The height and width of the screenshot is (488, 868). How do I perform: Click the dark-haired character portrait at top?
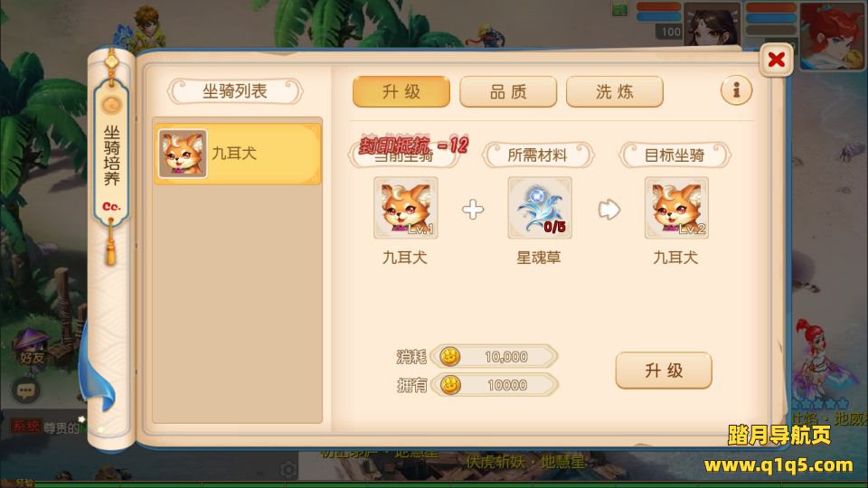(712, 25)
